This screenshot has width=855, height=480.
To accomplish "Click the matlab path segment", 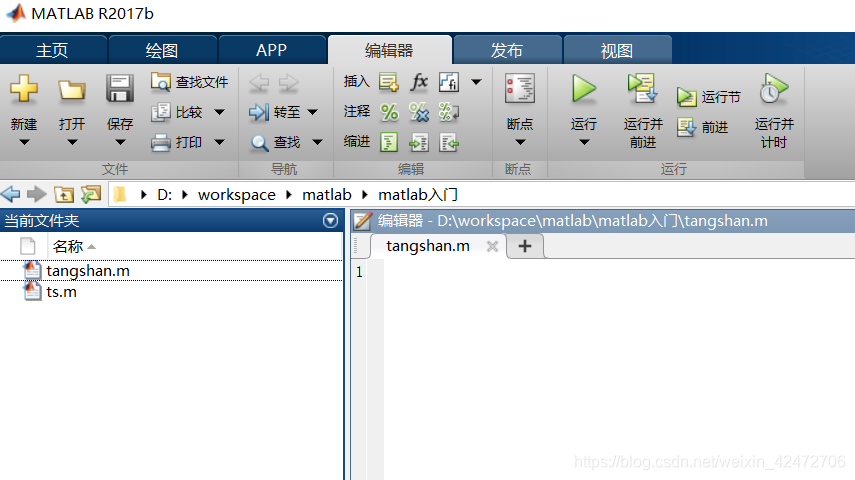I will tap(327, 195).
